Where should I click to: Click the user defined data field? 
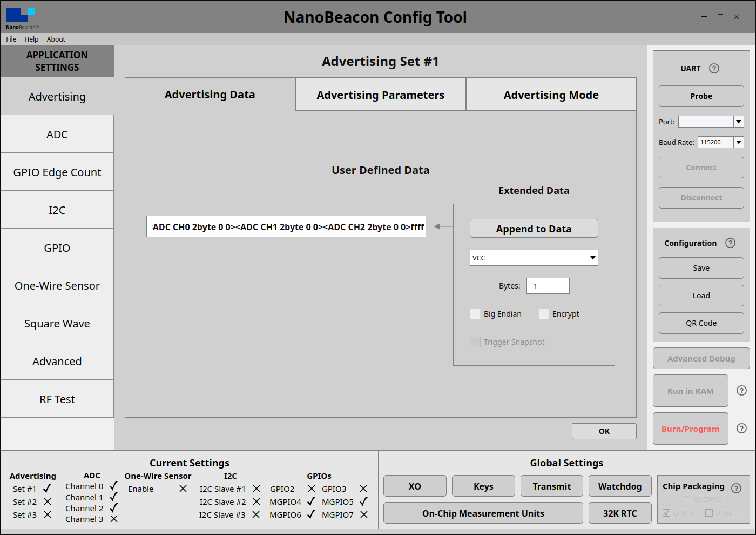pos(286,226)
